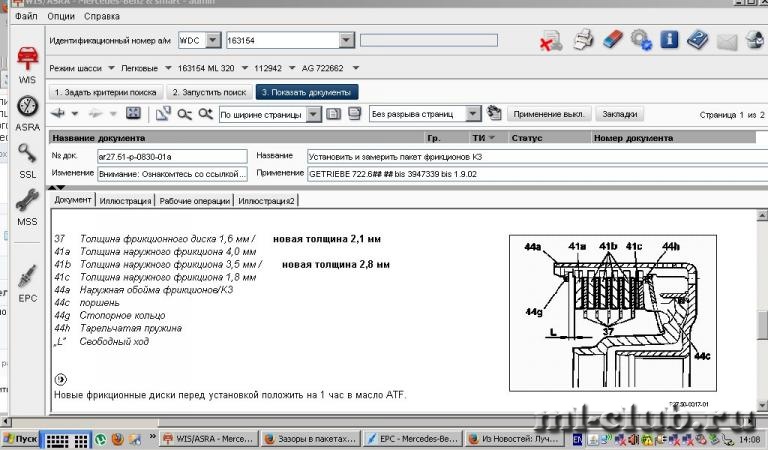Switch to Из Новостей taskbar window
The image size is (768, 450).
point(514,439)
